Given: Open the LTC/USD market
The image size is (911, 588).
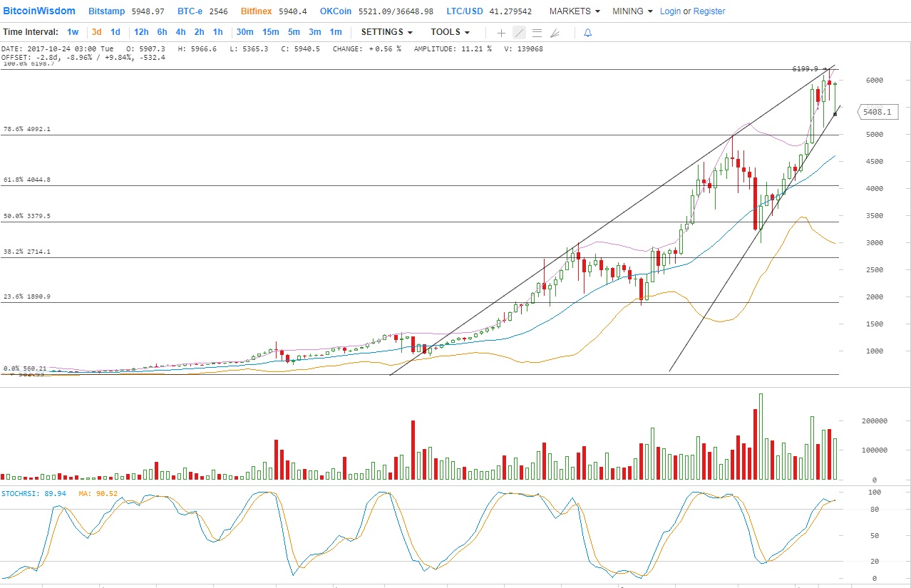Looking at the screenshot, I should [464, 11].
